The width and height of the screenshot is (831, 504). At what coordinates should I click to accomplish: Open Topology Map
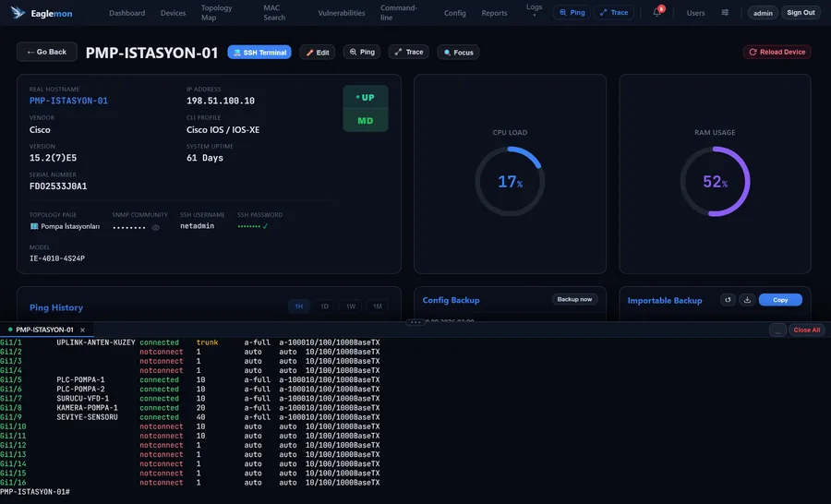[216, 13]
